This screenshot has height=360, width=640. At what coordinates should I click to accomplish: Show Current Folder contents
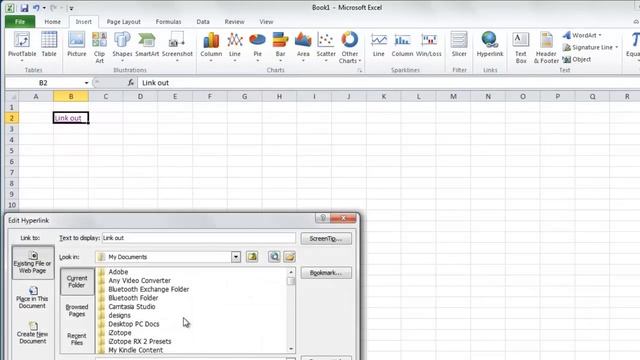(77, 281)
